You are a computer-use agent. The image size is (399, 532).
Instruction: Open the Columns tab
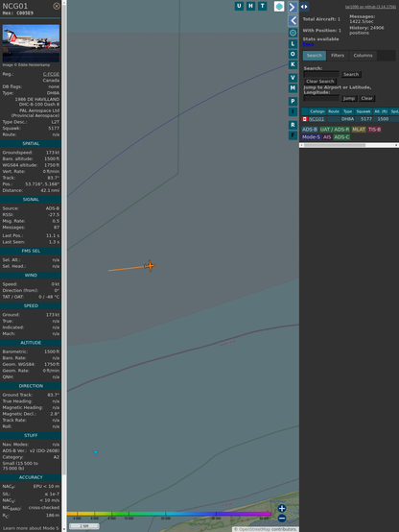click(363, 56)
